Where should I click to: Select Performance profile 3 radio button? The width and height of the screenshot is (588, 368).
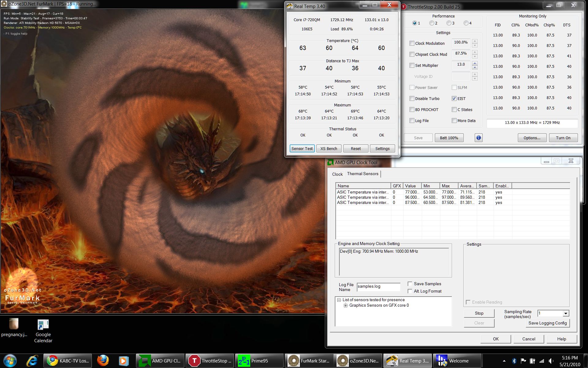449,23
